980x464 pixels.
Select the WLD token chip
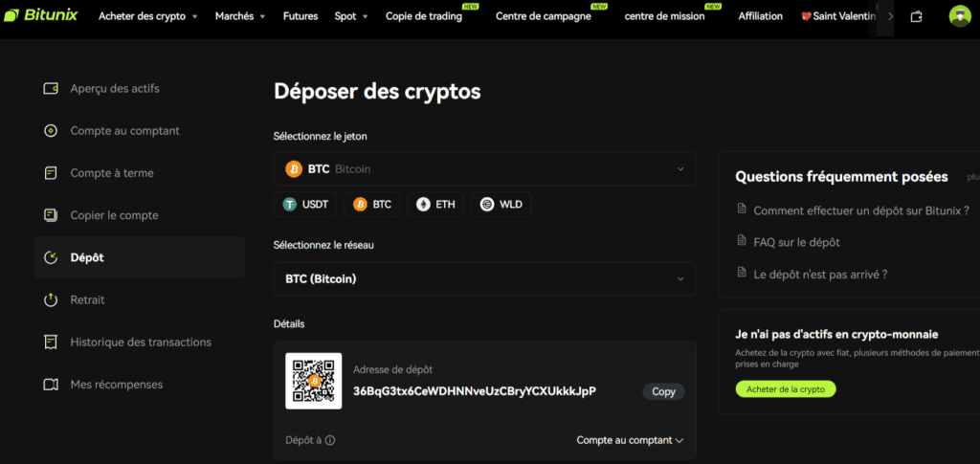pos(501,204)
